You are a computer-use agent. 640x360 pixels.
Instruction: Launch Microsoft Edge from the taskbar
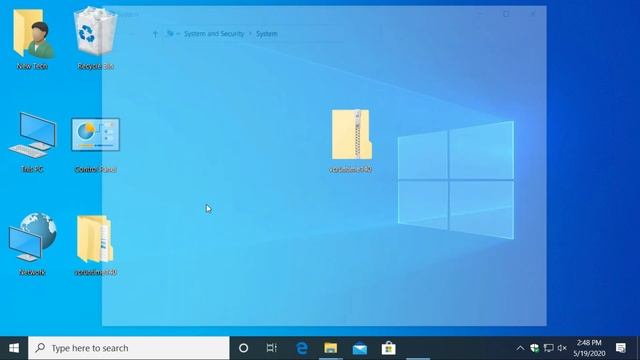pos(302,348)
